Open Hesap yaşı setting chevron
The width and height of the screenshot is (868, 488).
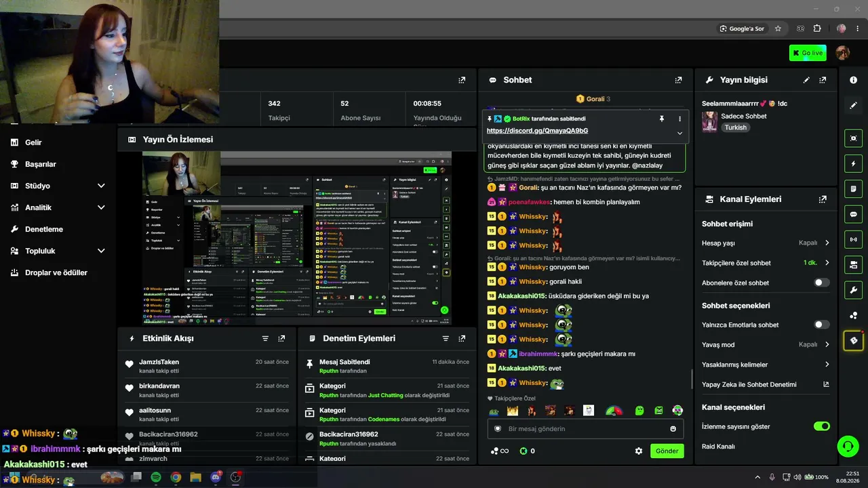tap(827, 243)
